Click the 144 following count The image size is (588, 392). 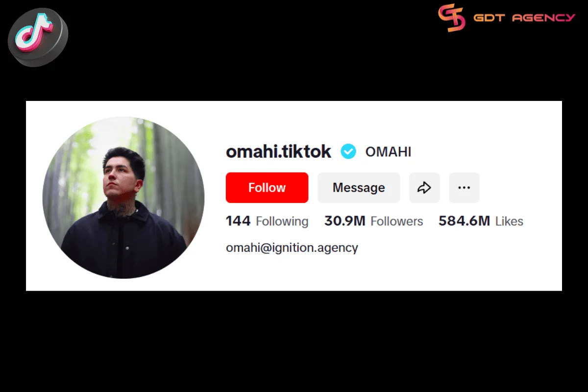click(238, 221)
